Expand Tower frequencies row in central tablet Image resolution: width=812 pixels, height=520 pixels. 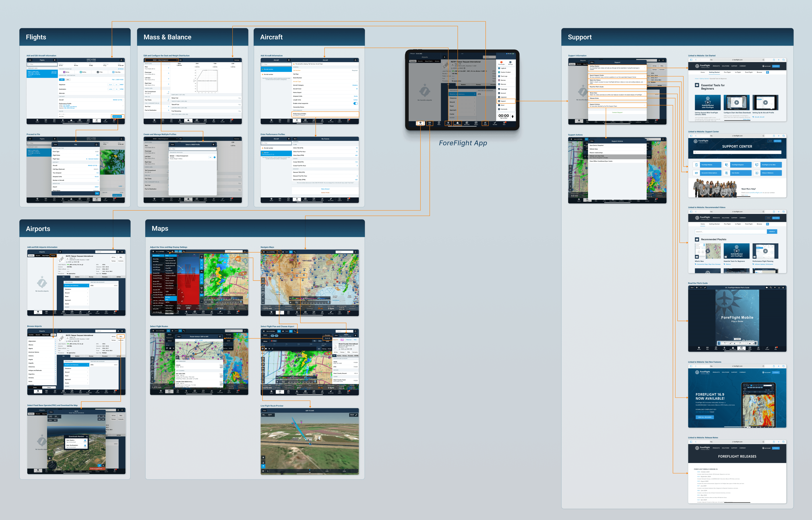coord(462,106)
